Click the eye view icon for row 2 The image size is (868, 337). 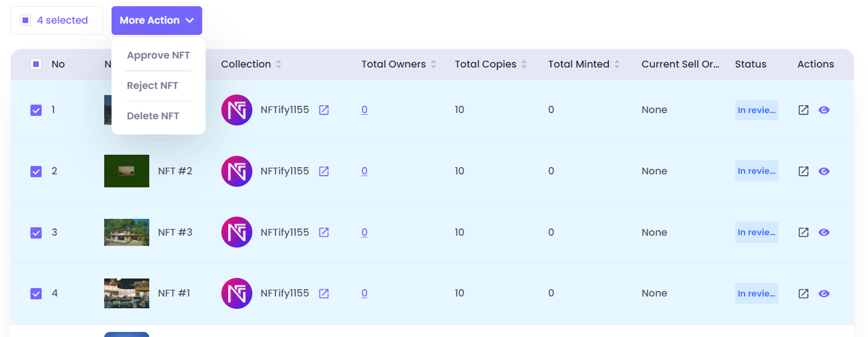[x=824, y=171]
